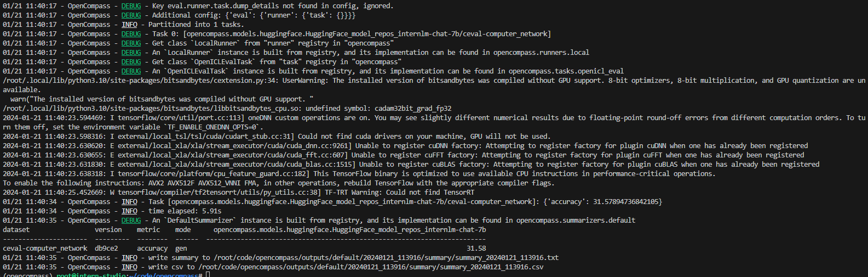Click the 'mode' column header in results table
This screenshot has height=277, width=868.
183,230
